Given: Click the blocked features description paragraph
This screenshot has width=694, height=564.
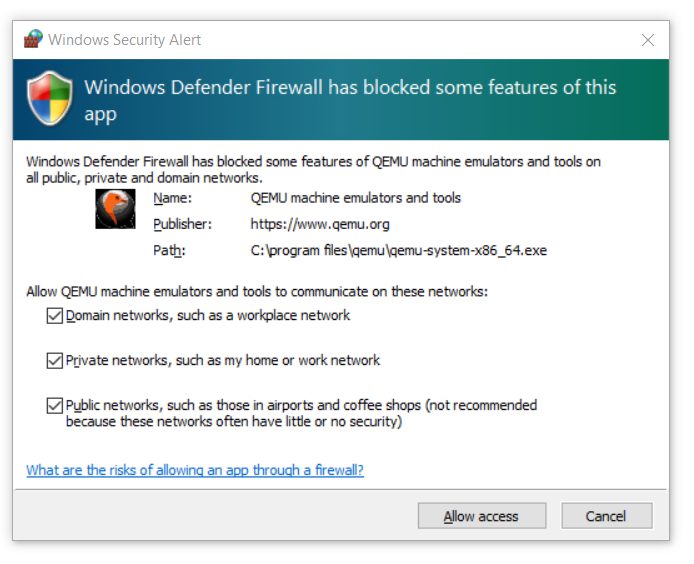Looking at the screenshot, I should coord(313,169).
